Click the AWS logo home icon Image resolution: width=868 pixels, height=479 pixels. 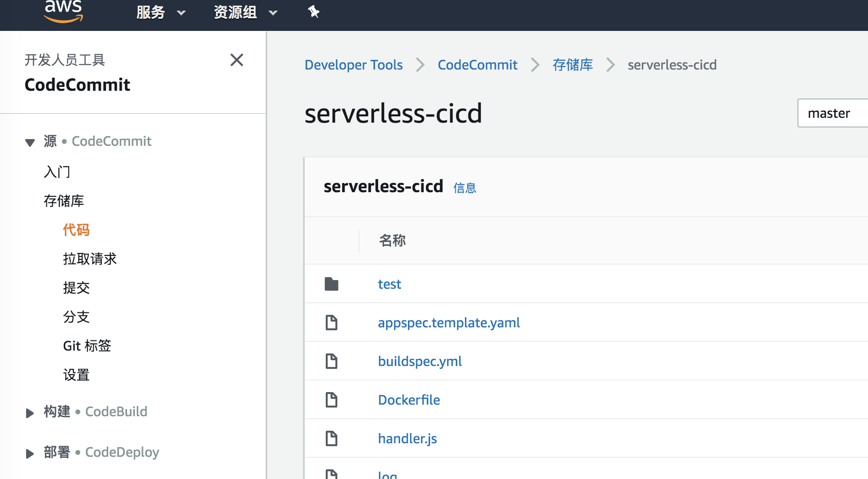coord(63,12)
